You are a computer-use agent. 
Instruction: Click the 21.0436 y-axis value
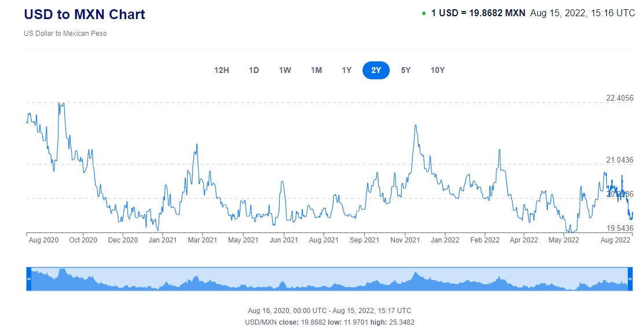(619, 160)
